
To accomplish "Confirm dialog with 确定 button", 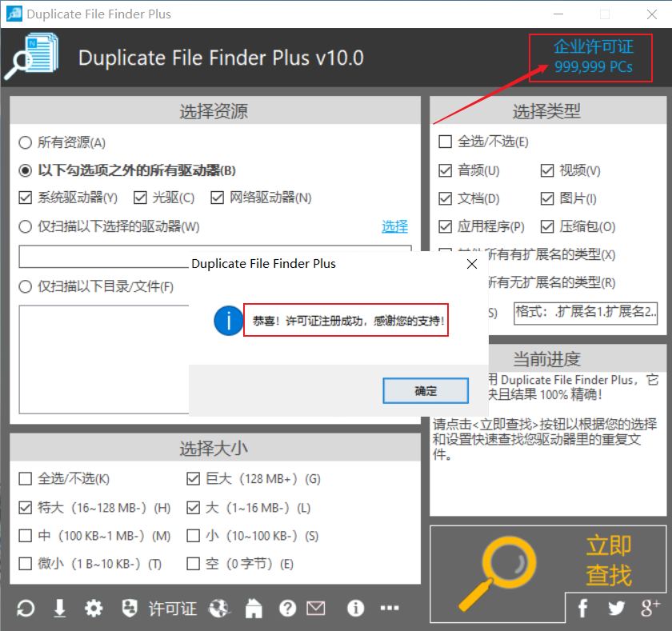I will pos(426,391).
